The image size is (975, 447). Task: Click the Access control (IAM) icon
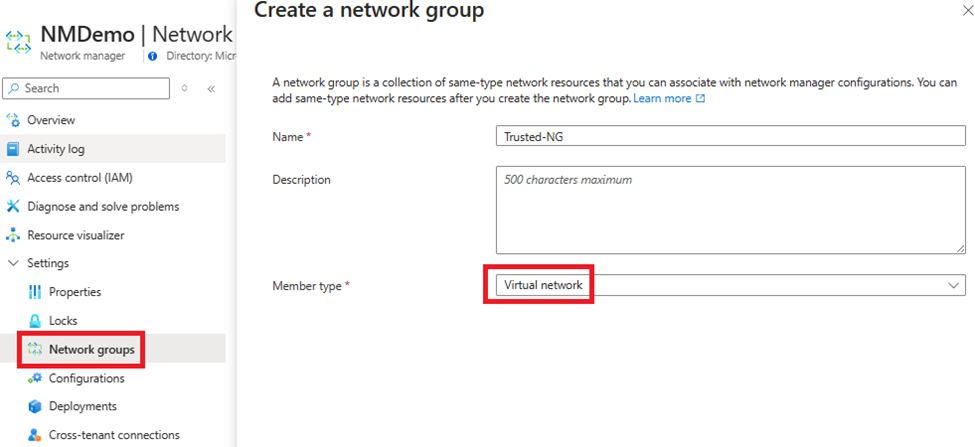13,178
